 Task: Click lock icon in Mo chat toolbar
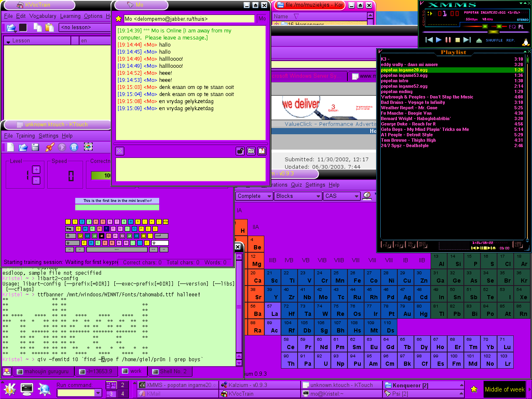pos(240,151)
